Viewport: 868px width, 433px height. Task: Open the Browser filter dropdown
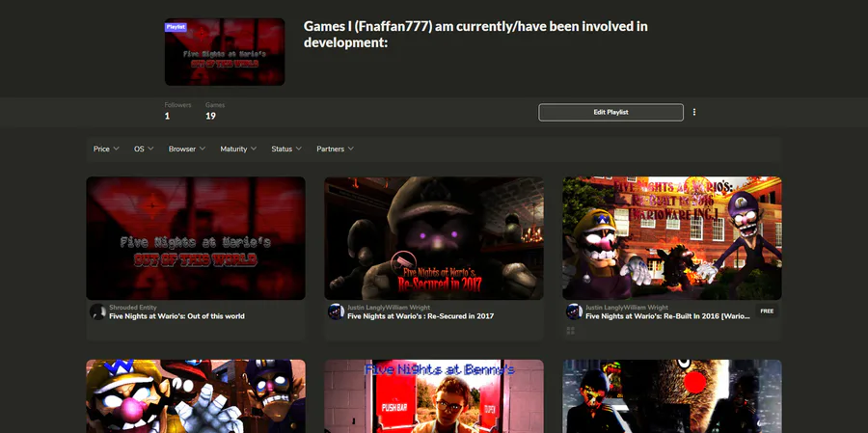click(x=187, y=149)
